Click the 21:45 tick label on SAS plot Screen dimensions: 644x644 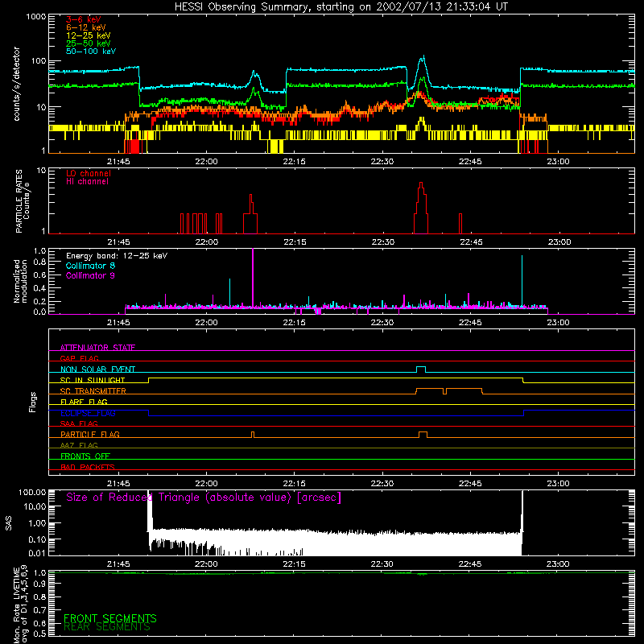[118, 564]
